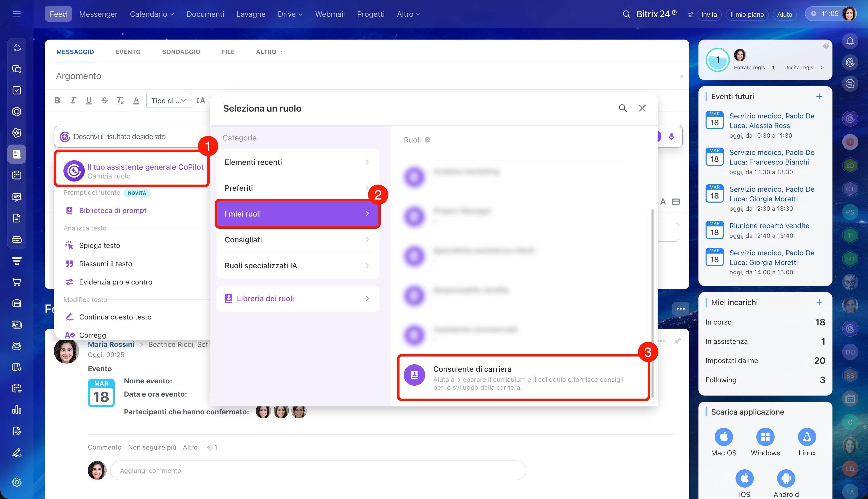Open the In corso tasks count

pyautogui.click(x=820, y=322)
